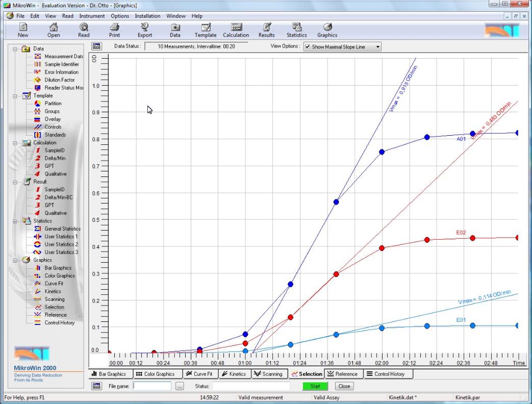Screen dimensions: 532x404
Task: Click the Results toolbar icon
Action: (266, 30)
